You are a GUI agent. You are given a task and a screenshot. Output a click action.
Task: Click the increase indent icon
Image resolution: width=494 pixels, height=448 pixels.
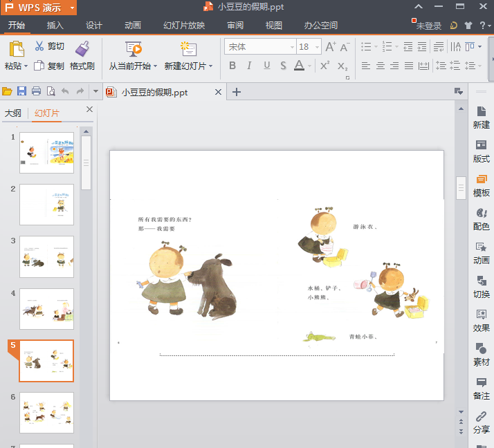[x=422, y=46]
